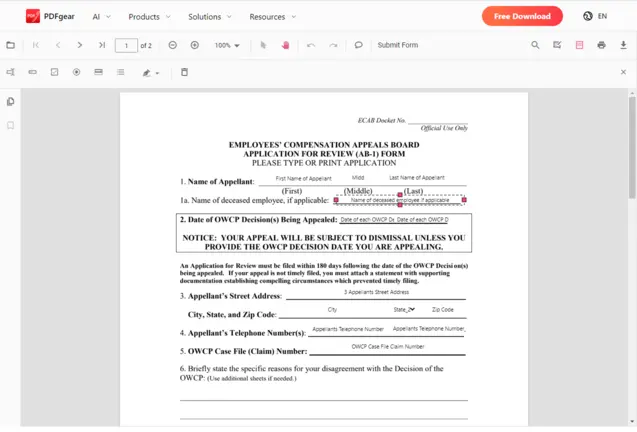637x432 pixels.
Task: Click the Free Download button
Action: click(x=522, y=16)
